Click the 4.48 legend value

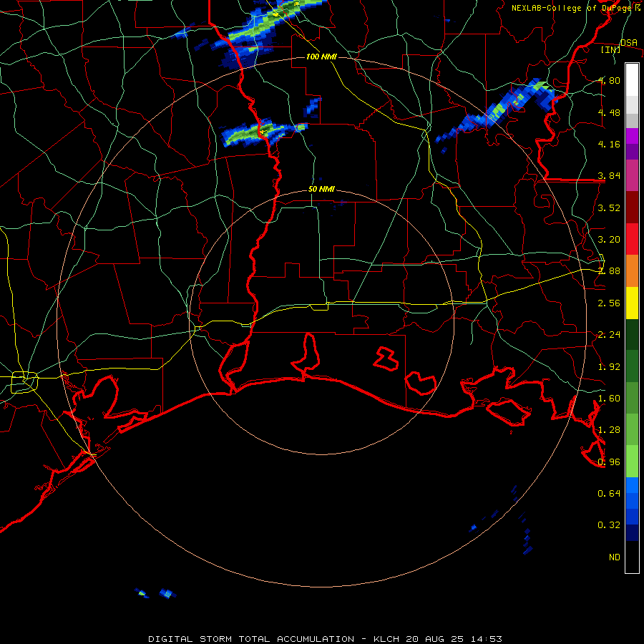click(609, 112)
